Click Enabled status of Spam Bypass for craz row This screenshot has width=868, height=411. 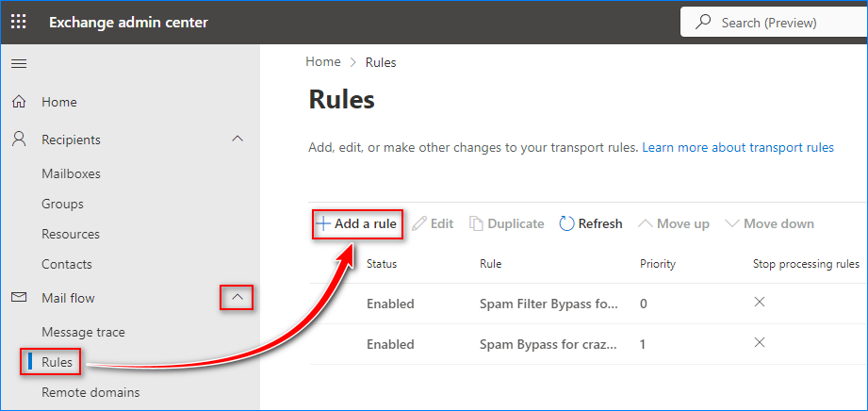[390, 344]
